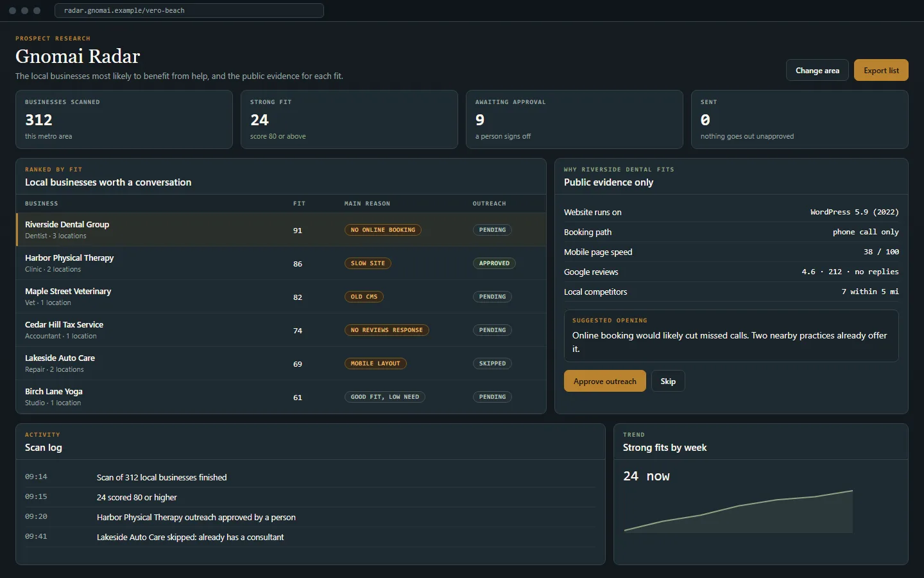Skip the Riverside Dental outreach

point(668,381)
